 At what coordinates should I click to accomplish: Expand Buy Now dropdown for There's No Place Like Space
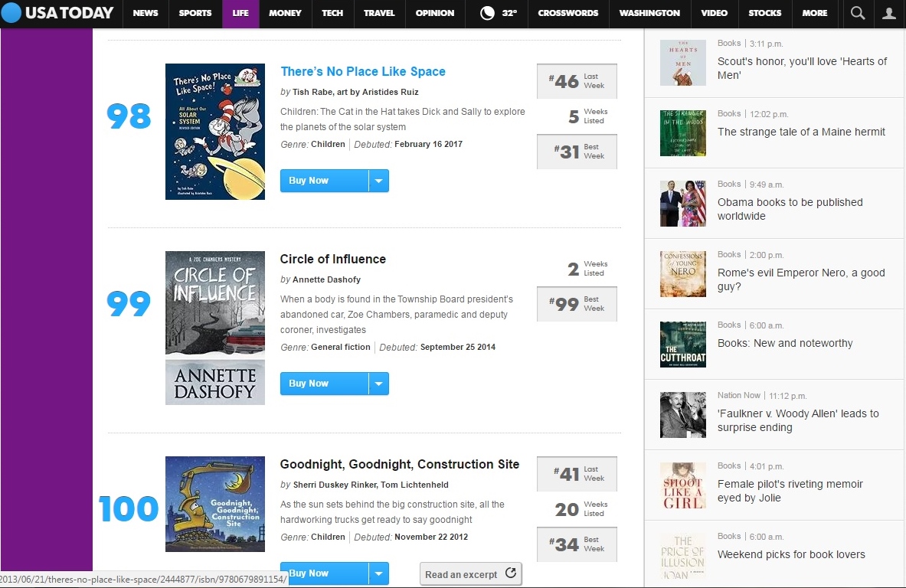pyautogui.click(x=378, y=181)
